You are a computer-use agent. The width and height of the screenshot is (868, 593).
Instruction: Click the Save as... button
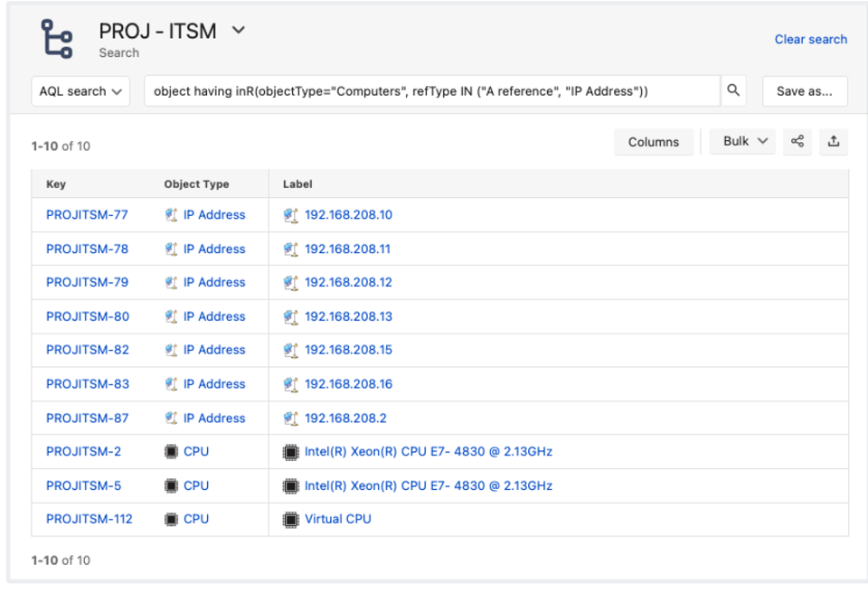(x=805, y=91)
